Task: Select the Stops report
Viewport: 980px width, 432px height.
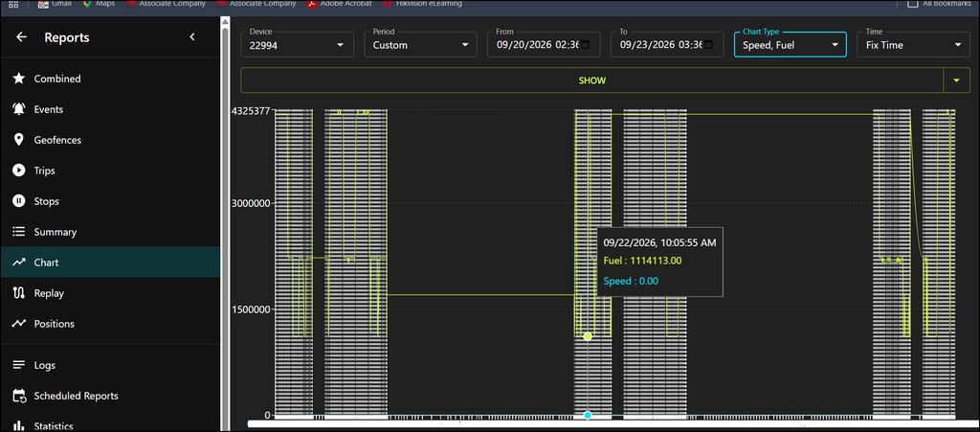Action: click(110, 201)
